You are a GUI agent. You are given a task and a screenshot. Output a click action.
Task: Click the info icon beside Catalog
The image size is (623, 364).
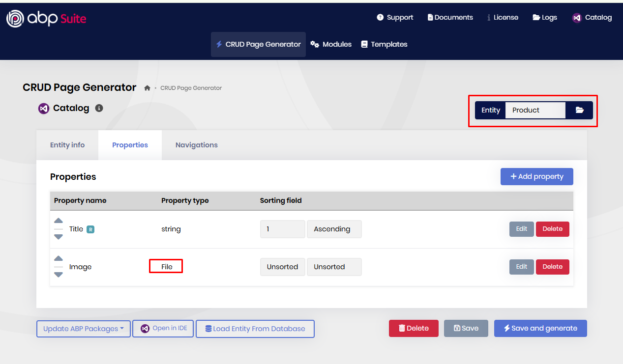(x=99, y=108)
